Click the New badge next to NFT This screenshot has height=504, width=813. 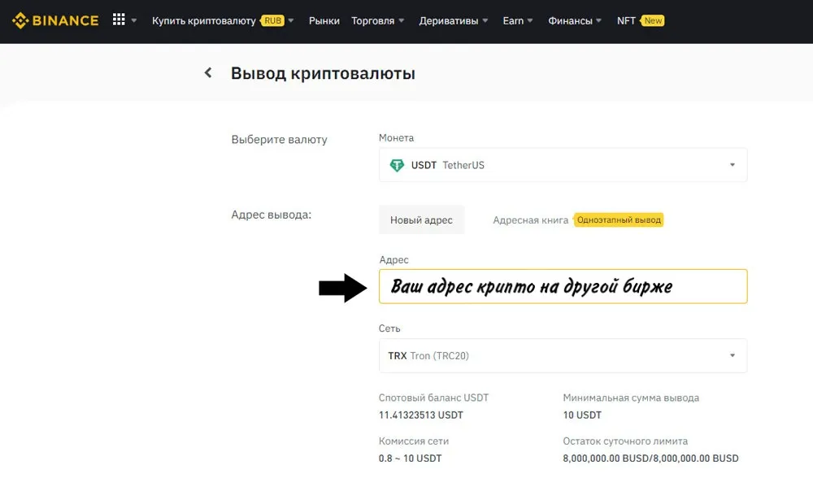pyautogui.click(x=650, y=20)
